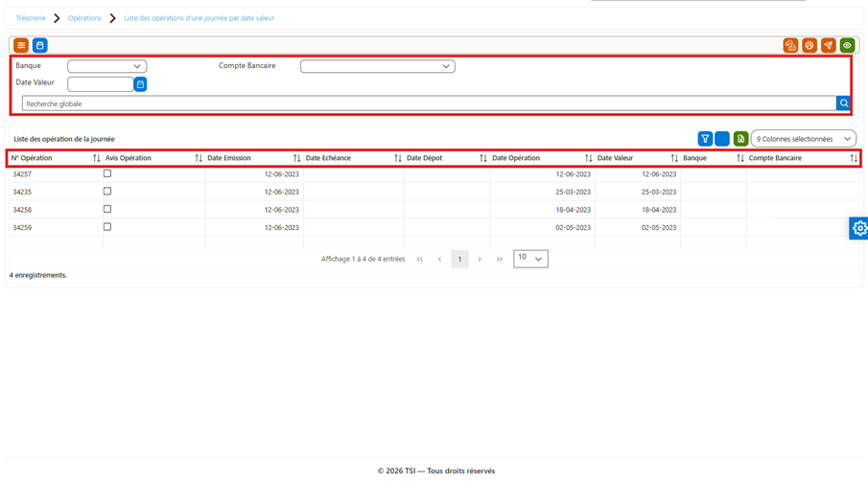Screen dimensions: 868x481
Task: Open the Compte Bancaire dropdown
Action: pyautogui.click(x=378, y=66)
